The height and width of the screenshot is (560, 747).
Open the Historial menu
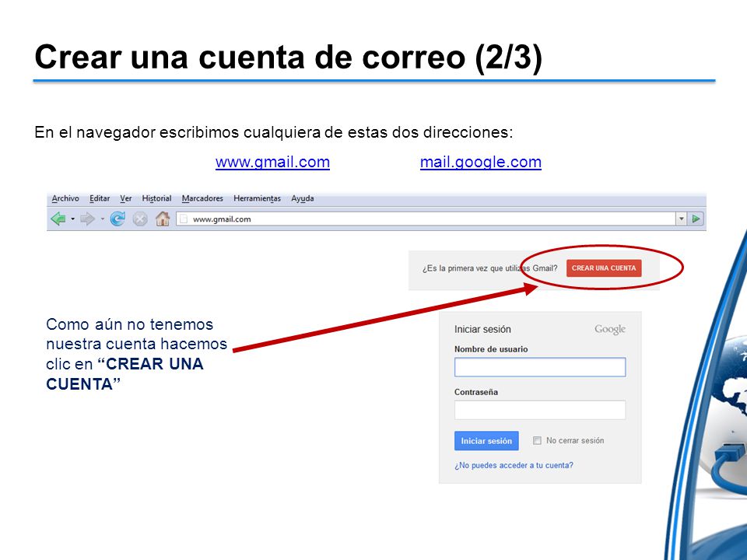pos(156,198)
